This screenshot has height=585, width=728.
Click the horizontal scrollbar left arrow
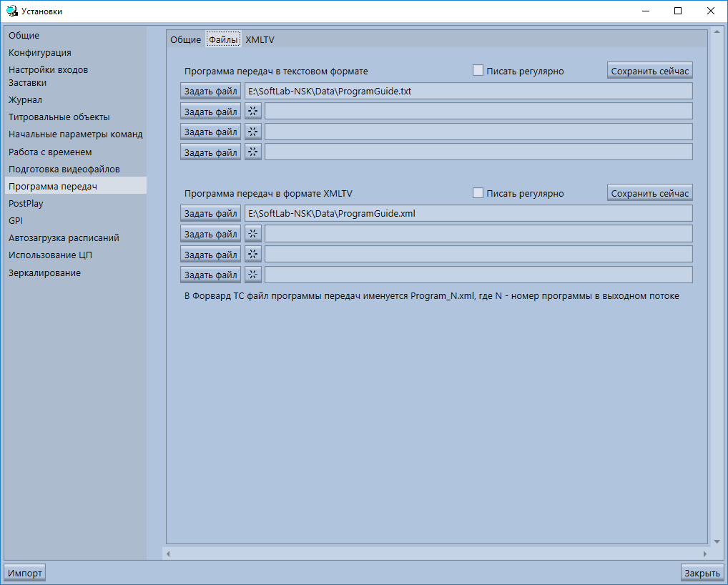[x=168, y=554]
